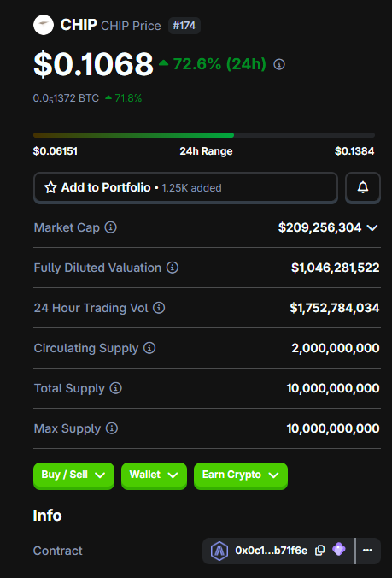Click the 1.25K added counter text
The height and width of the screenshot is (578, 392).
point(192,188)
